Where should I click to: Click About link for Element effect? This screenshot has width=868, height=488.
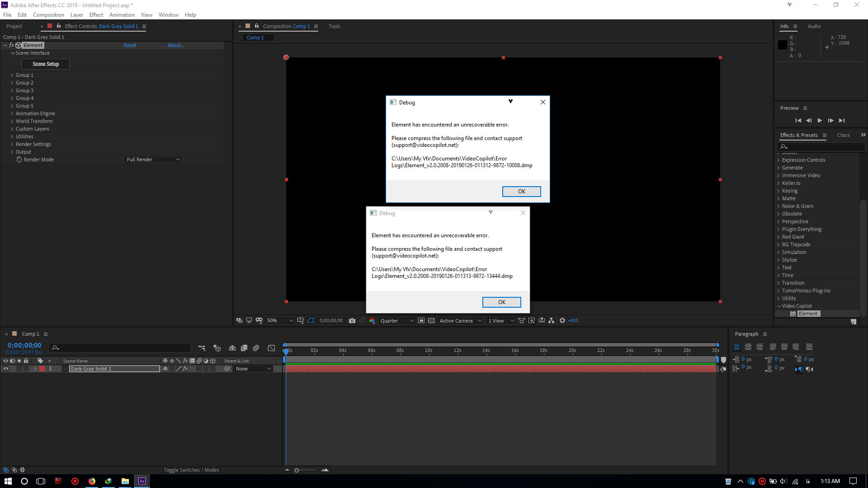coord(175,46)
